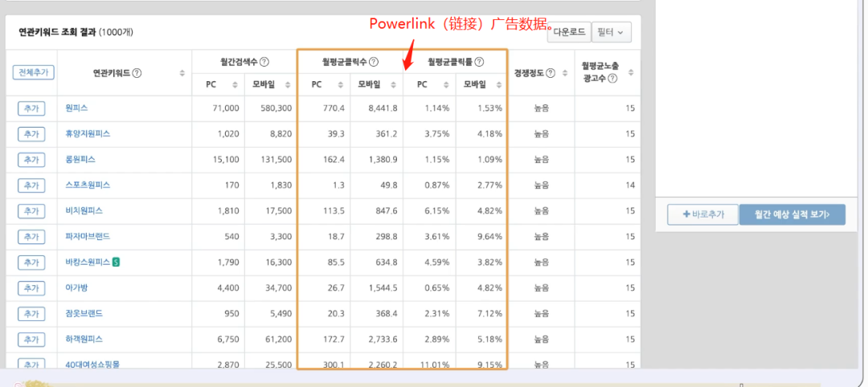Sort 월간검색수 모바일 column
Viewport: 868px width, 387px height.
(x=288, y=84)
